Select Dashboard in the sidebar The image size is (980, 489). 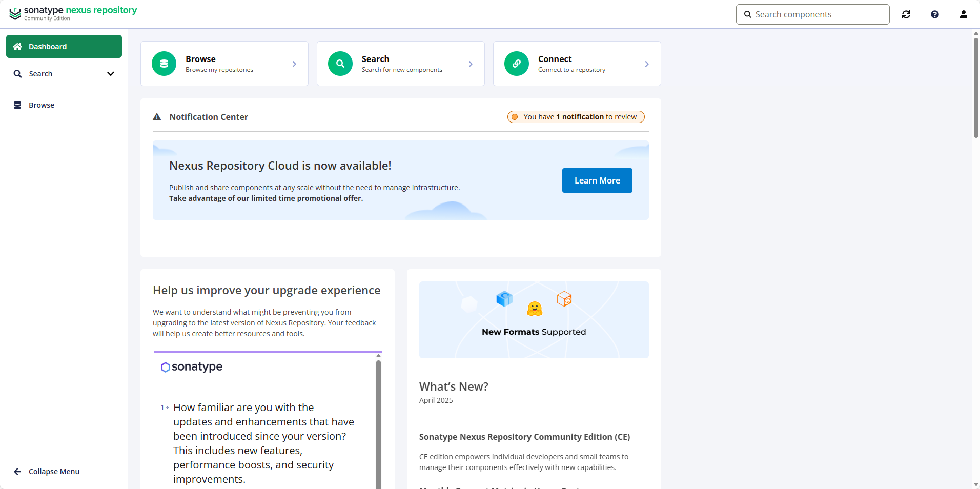pyautogui.click(x=64, y=47)
